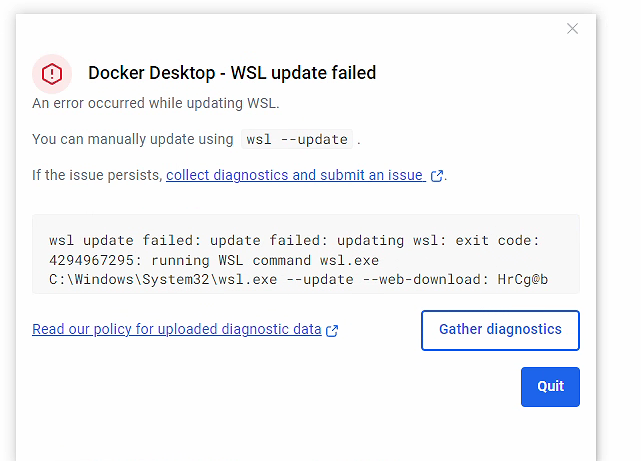Click the Docker Desktop - WSL update failed title
This screenshot has width=641, height=461.
click(232, 73)
